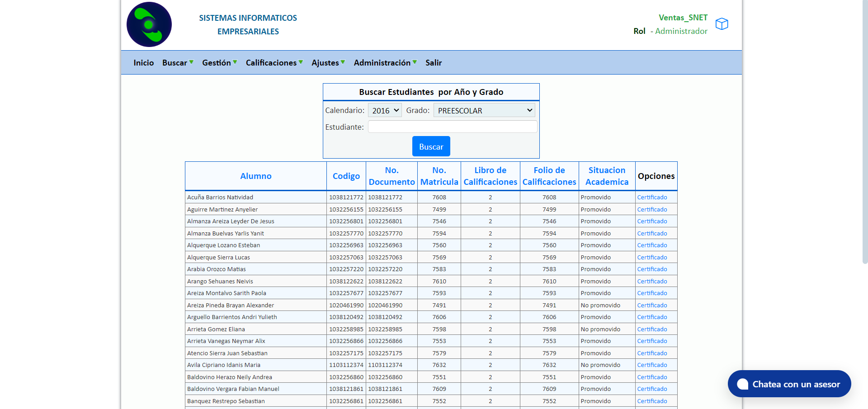Open Certificado for Areiza Pineda Brayan
This screenshot has width=868, height=409.
pyautogui.click(x=652, y=305)
